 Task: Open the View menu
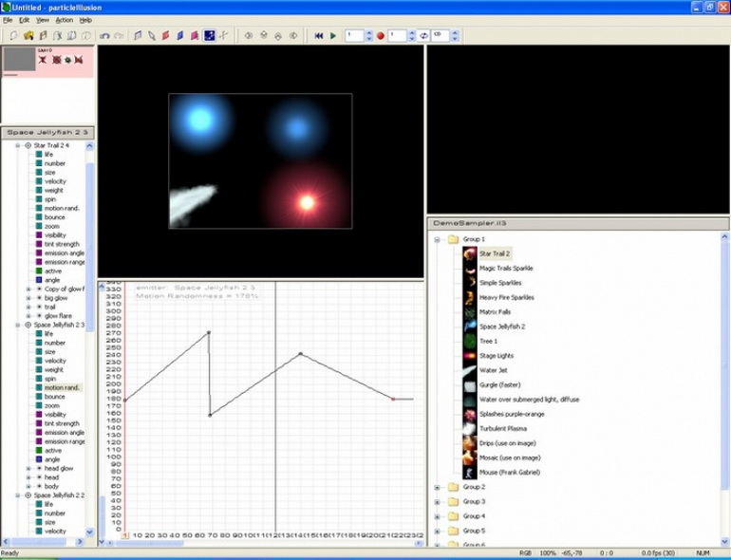(43, 19)
